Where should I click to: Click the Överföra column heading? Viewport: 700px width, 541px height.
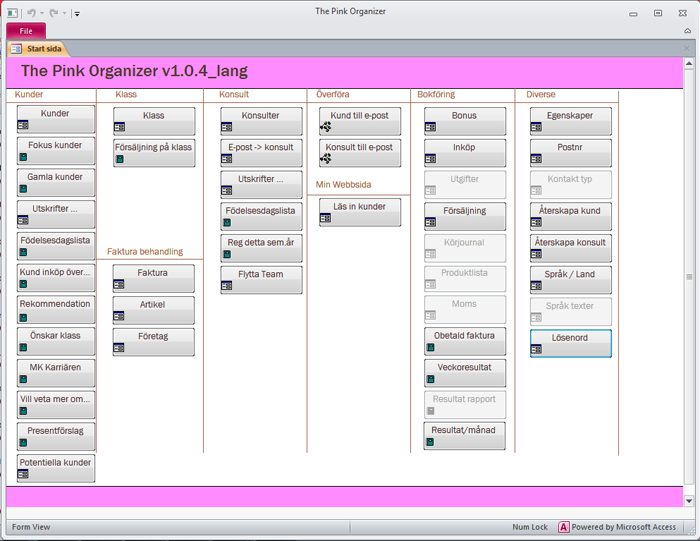(333, 94)
